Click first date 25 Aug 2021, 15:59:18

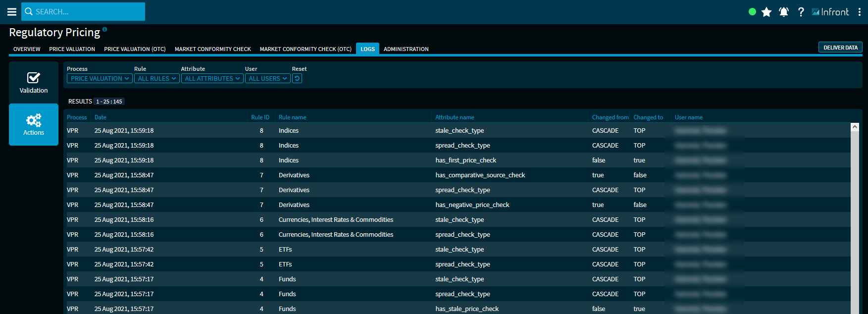tap(124, 130)
